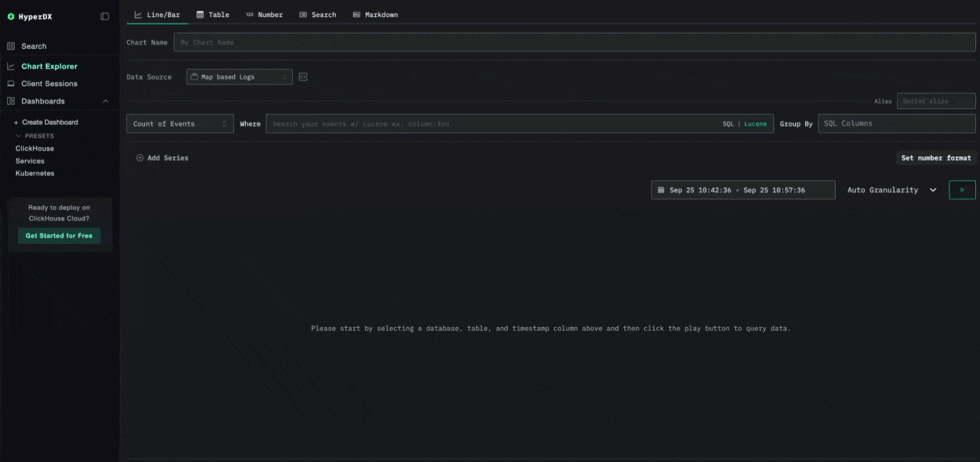Click the Chart Name input field

point(574,42)
